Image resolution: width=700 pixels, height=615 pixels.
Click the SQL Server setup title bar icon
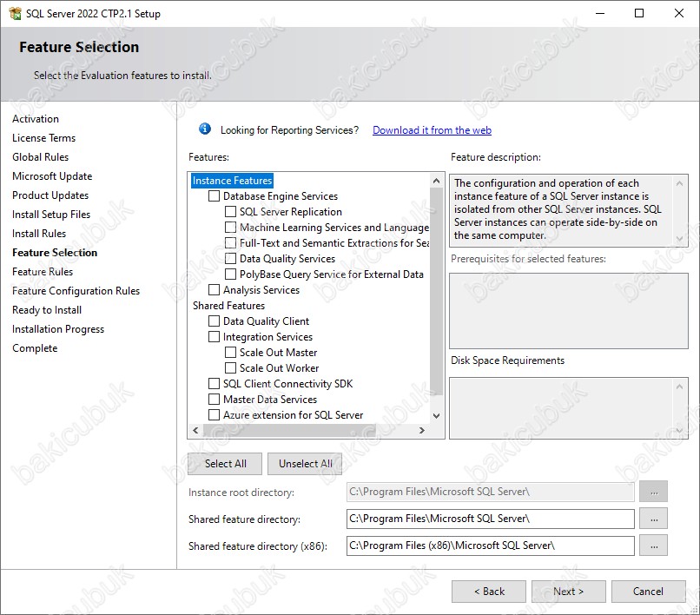pos(15,13)
